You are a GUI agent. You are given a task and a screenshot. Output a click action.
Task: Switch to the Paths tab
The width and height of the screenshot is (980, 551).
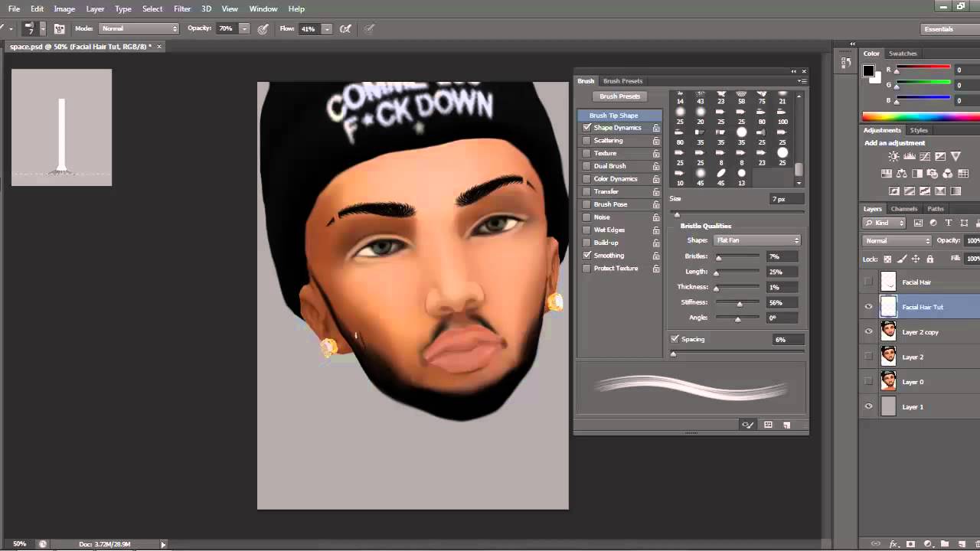point(936,208)
